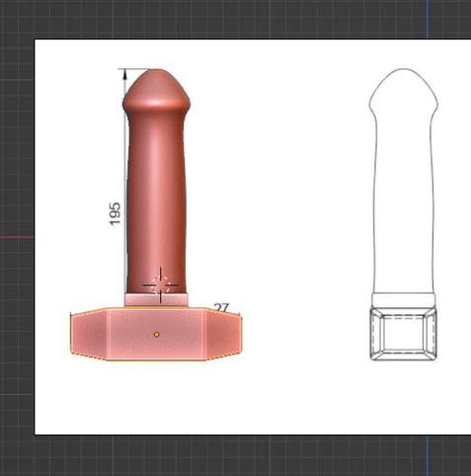Click the narrow collar above the pink base

point(156,300)
